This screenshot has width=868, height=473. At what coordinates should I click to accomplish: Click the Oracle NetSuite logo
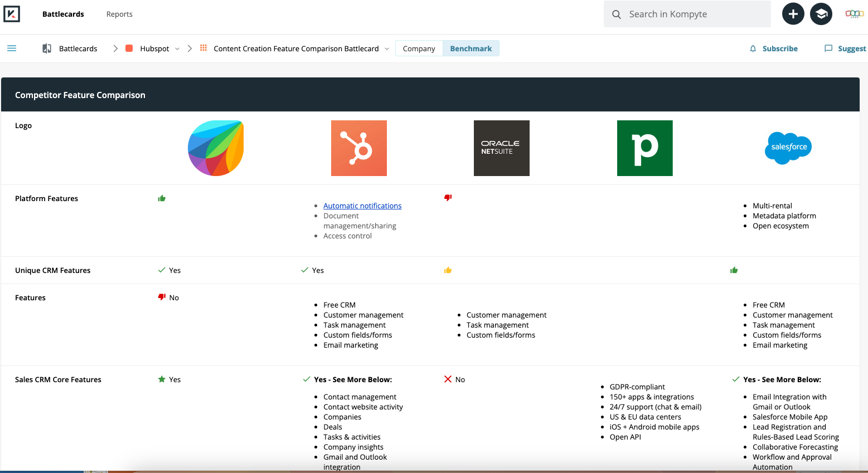pyautogui.click(x=502, y=148)
